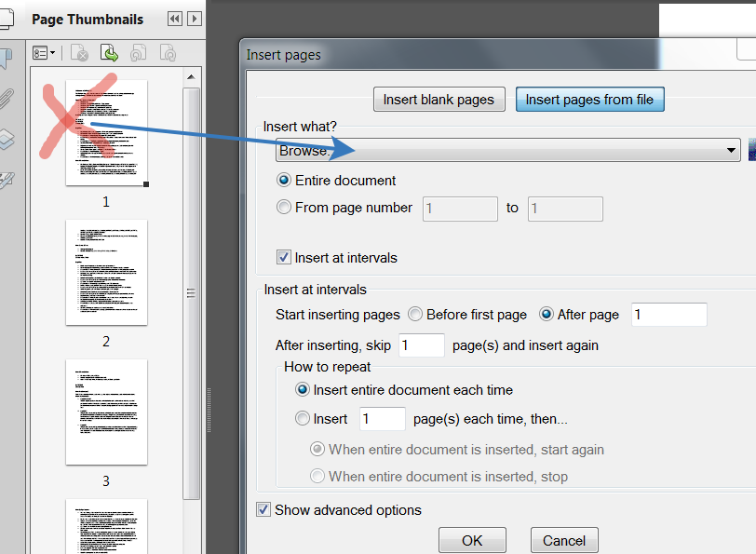The width and height of the screenshot is (756, 554).
Task: Open the Browse file dropdown
Action: pos(507,151)
